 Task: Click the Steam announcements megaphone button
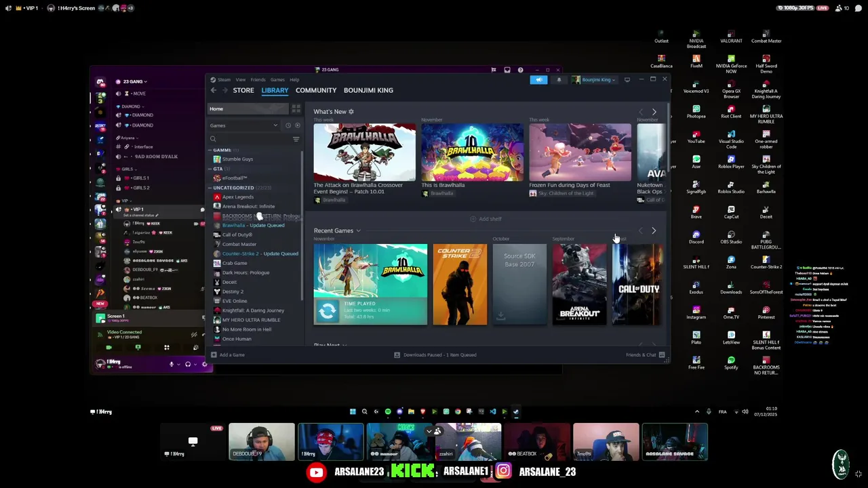(538, 80)
